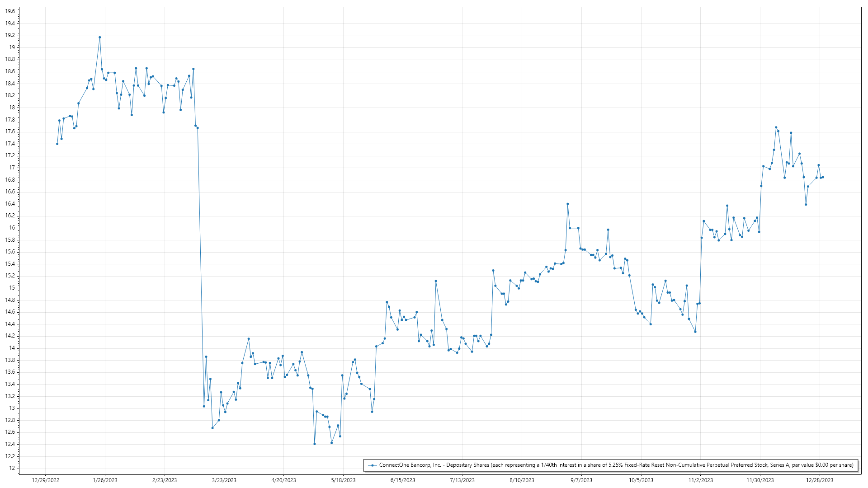
Task: Click the 19.6 y-axis value label
Action: (x=10, y=11)
